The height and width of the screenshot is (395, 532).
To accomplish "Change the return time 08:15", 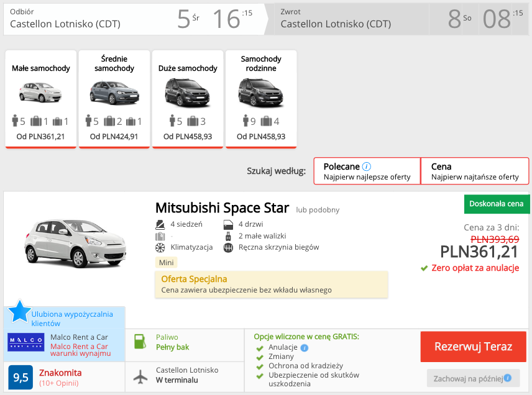I will tap(503, 19).
